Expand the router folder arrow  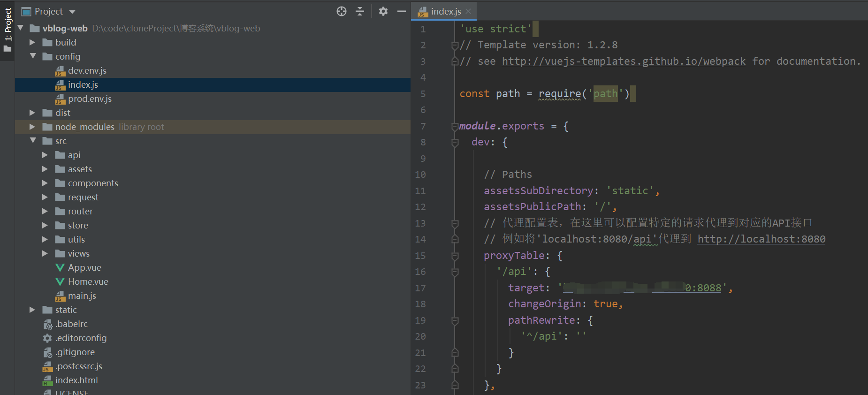[x=45, y=211]
